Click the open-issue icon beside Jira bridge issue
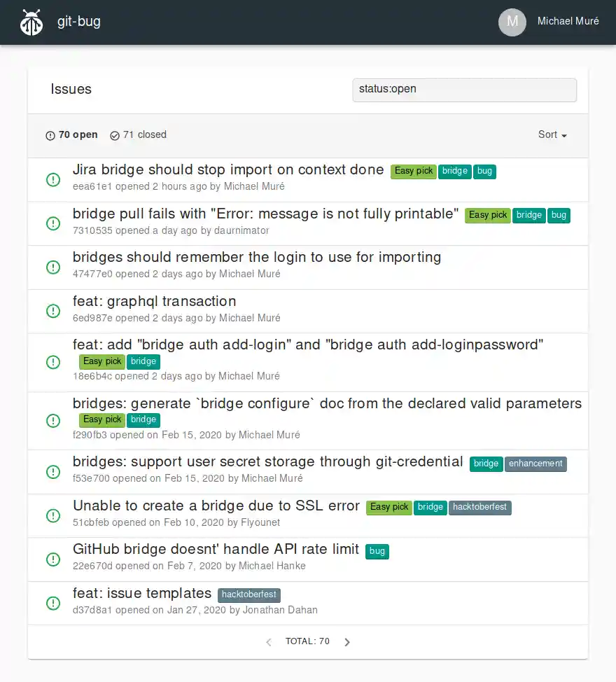The image size is (616, 682). pyautogui.click(x=53, y=179)
